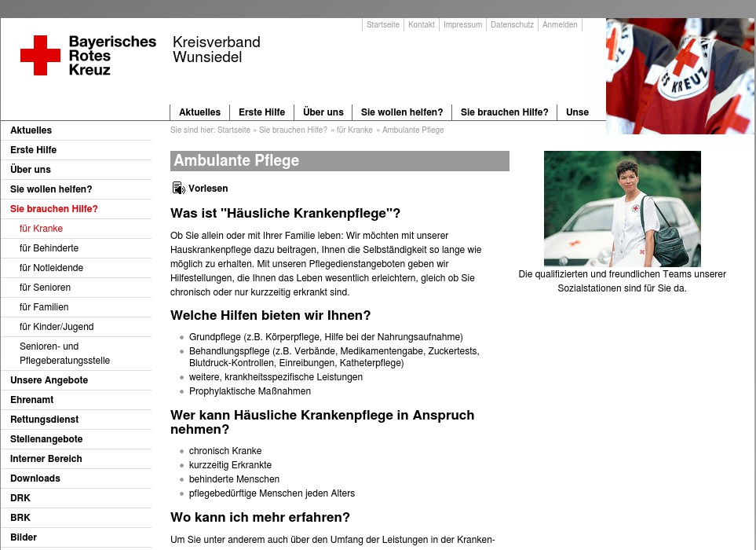Viewport: 756px width, 550px height.
Task: Open the 'für Kinder/Jugend' page
Action: click(56, 326)
